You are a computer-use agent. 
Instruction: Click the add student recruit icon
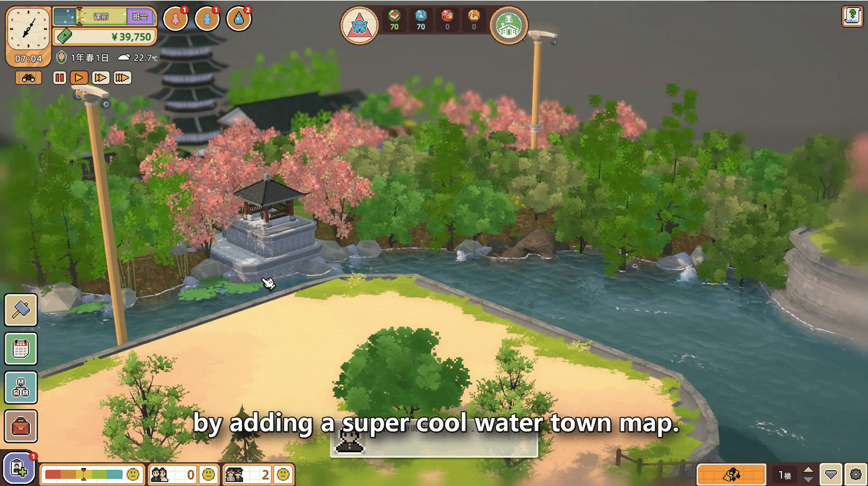point(18,468)
